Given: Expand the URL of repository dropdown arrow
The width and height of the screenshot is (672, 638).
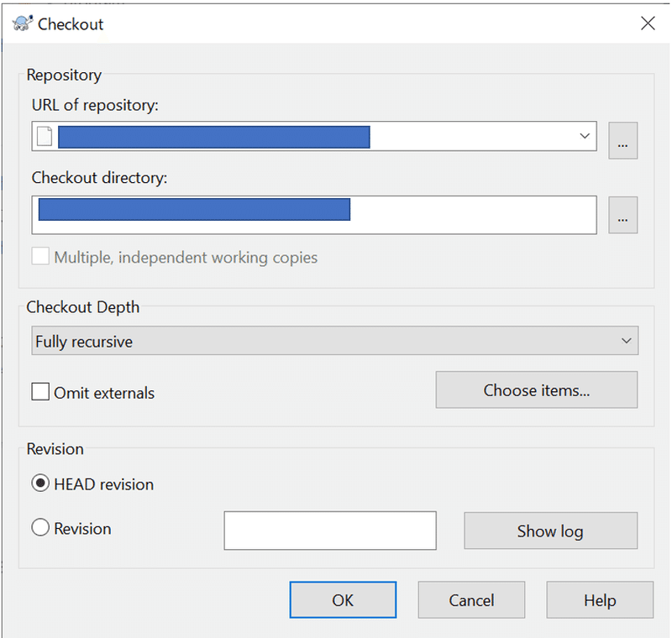Looking at the screenshot, I should click(x=585, y=137).
